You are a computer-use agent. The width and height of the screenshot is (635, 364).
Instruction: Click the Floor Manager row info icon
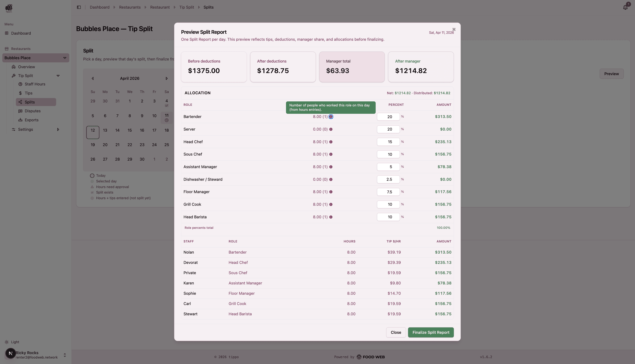pos(331,192)
